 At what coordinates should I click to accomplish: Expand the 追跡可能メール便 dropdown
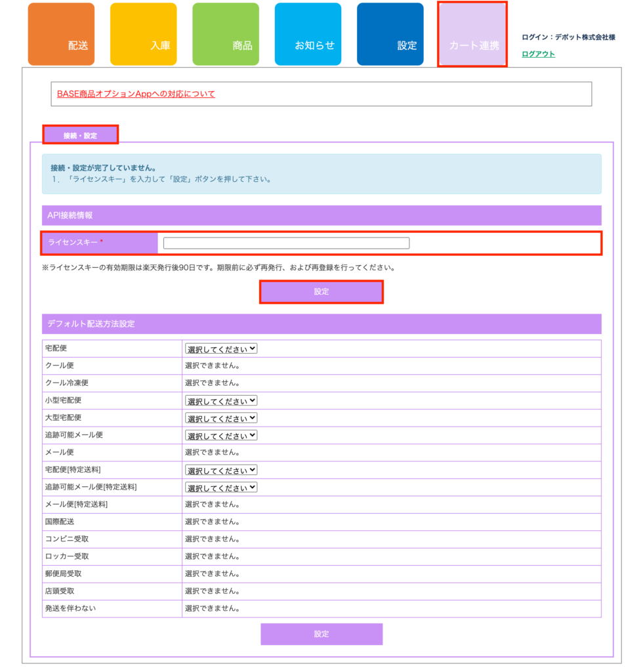coord(221,435)
